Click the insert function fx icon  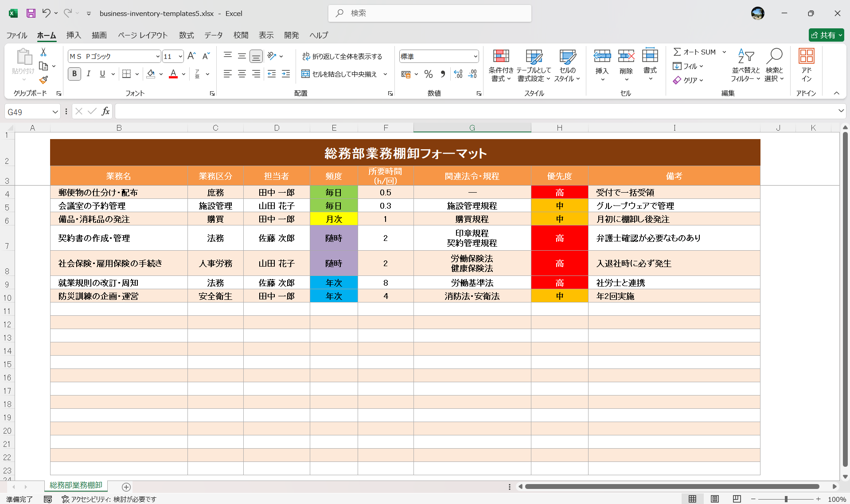click(x=105, y=111)
